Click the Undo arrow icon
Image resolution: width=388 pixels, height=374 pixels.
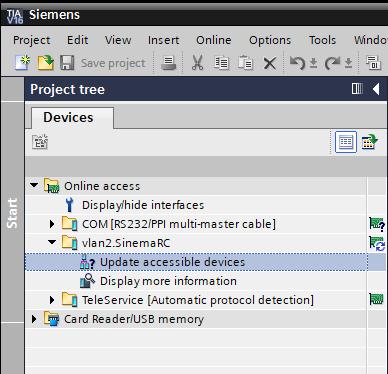pos(297,62)
